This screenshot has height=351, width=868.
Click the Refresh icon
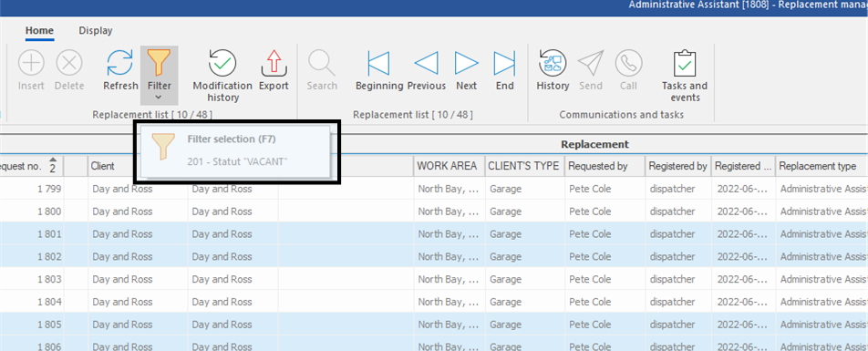tap(120, 63)
